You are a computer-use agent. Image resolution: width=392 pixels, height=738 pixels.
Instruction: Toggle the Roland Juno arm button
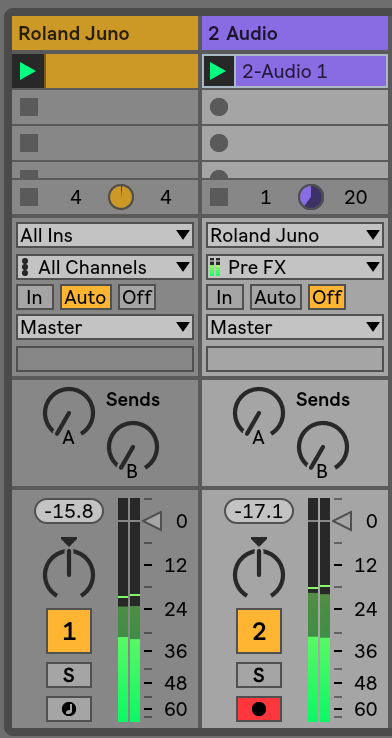pos(69,709)
